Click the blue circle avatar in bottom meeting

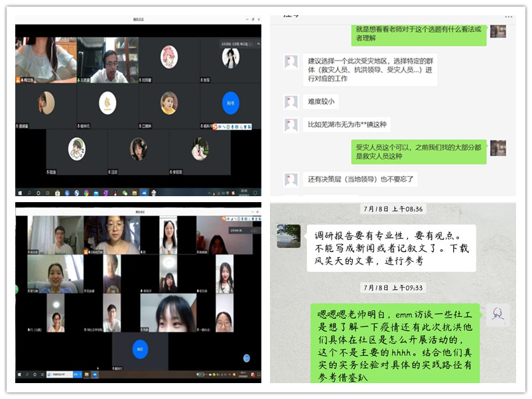139,350
